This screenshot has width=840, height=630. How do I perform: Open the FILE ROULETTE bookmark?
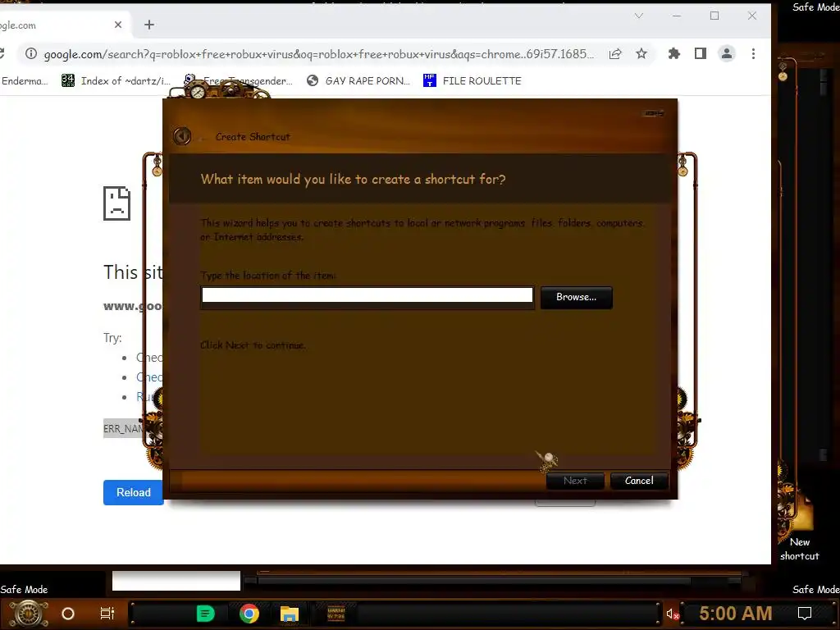pos(472,81)
